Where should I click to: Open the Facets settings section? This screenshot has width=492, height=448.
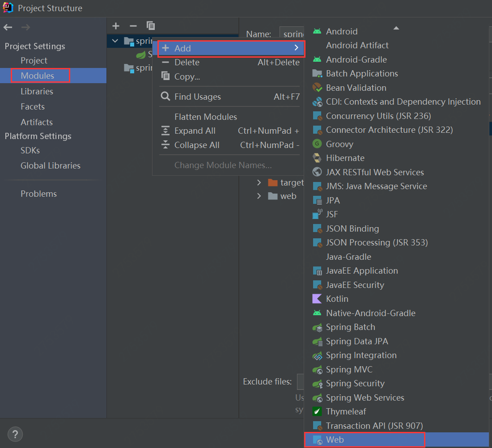click(33, 107)
